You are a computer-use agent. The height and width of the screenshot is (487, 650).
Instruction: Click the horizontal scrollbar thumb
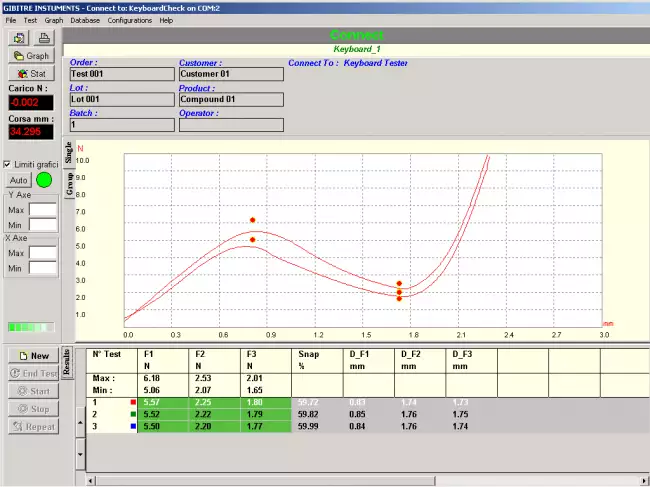tap(266, 481)
